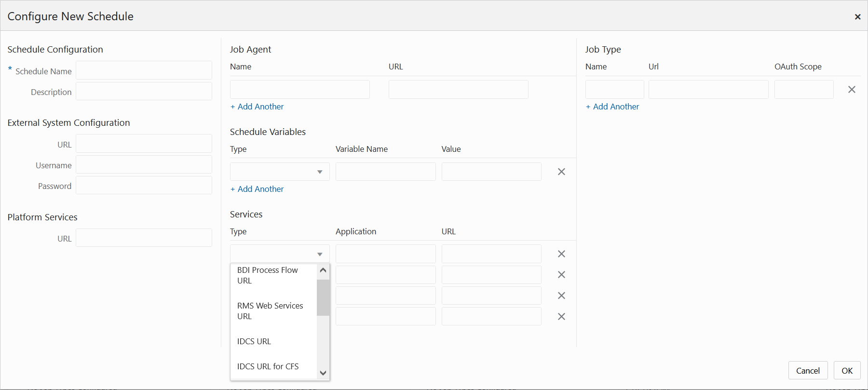Image resolution: width=868 pixels, height=390 pixels.
Task: Focus third Services row Application field
Action: (x=386, y=296)
